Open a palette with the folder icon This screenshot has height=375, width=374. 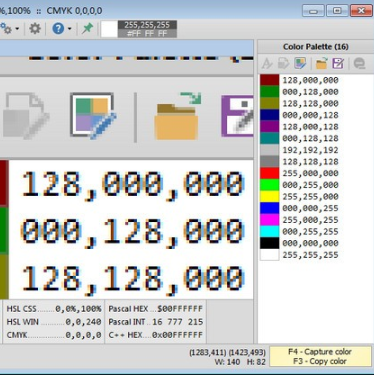coord(322,63)
